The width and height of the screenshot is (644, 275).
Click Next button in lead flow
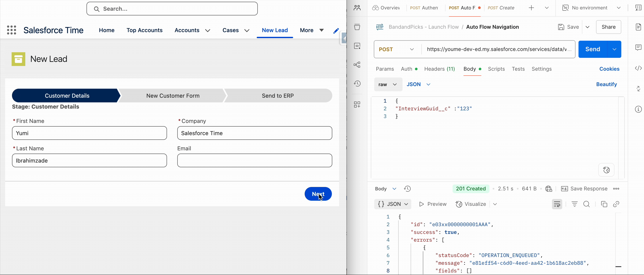click(x=318, y=194)
